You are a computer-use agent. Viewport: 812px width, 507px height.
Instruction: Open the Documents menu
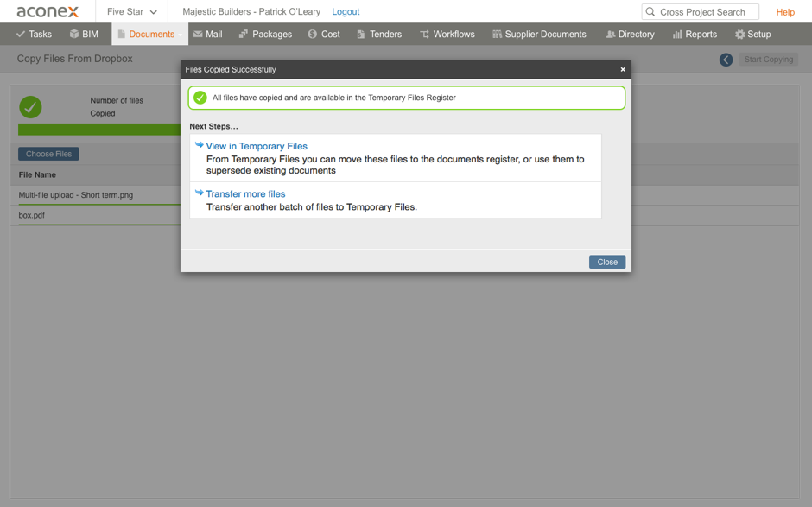click(x=150, y=35)
